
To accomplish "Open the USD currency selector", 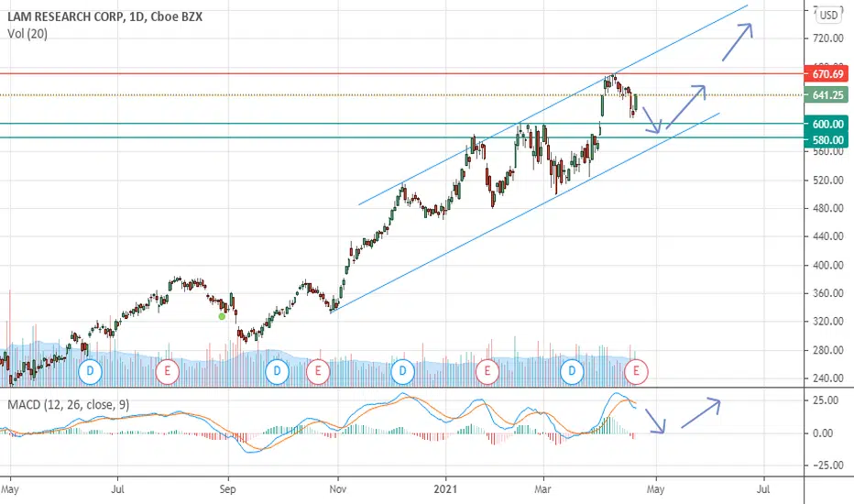I will click(x=829, y=16).
